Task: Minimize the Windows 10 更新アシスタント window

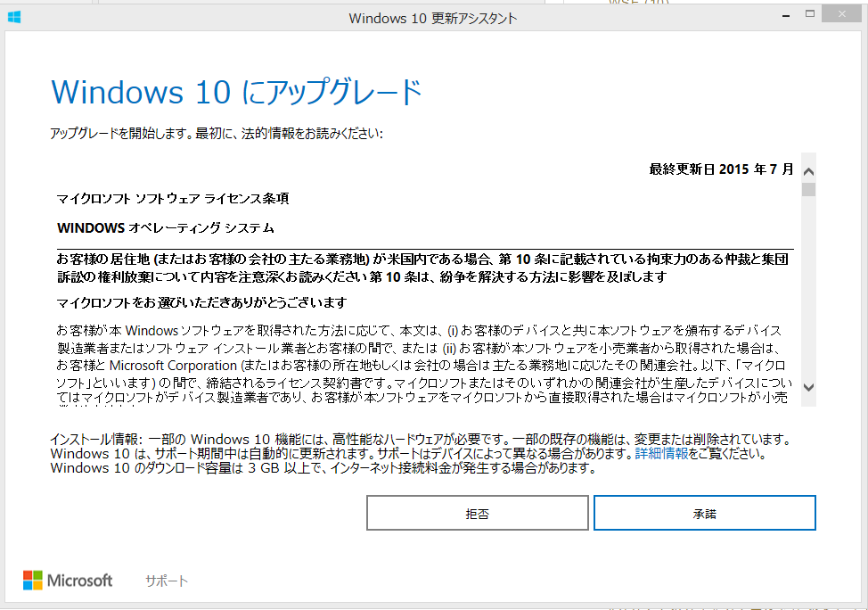Action: pos(785,16)
